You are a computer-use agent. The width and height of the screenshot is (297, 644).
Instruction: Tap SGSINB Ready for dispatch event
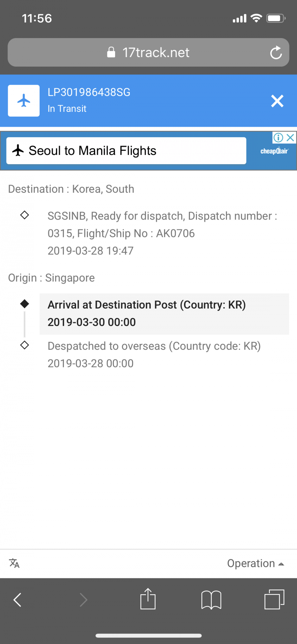click(x=162, y=233)
